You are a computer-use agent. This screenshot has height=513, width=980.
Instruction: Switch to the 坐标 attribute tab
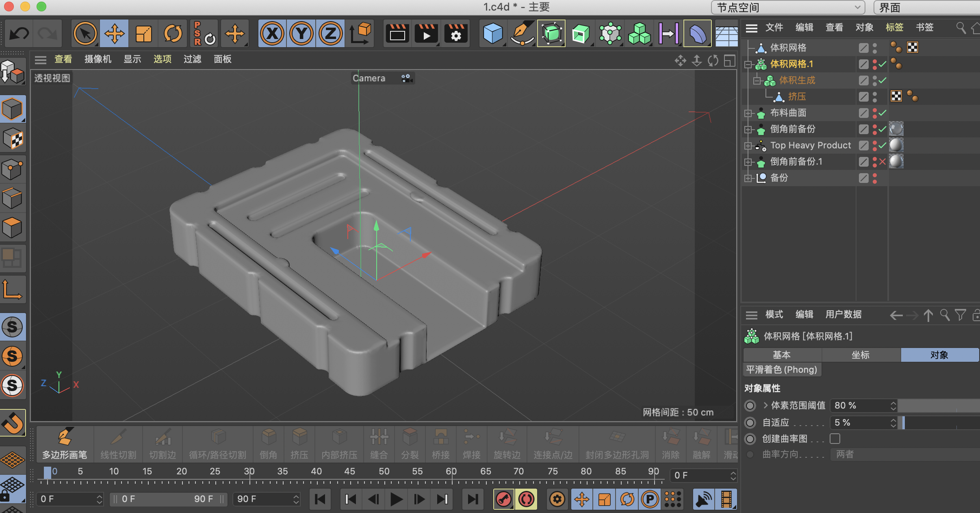861,355
